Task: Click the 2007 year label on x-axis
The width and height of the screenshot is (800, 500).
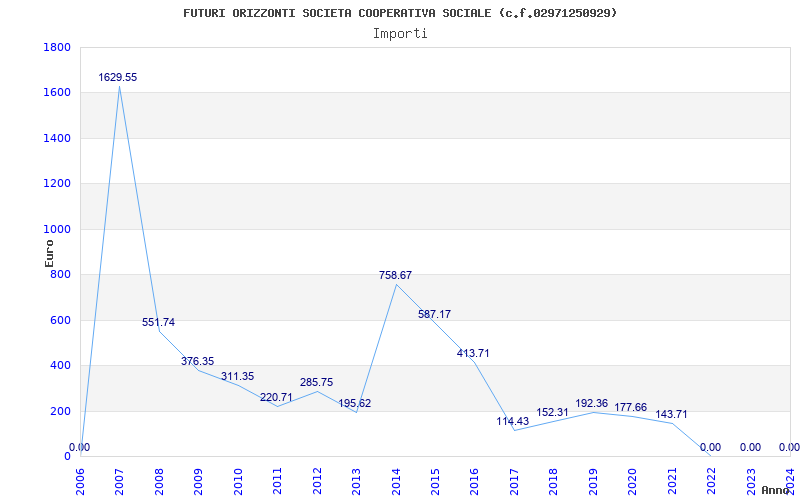Action: (119, 482)
